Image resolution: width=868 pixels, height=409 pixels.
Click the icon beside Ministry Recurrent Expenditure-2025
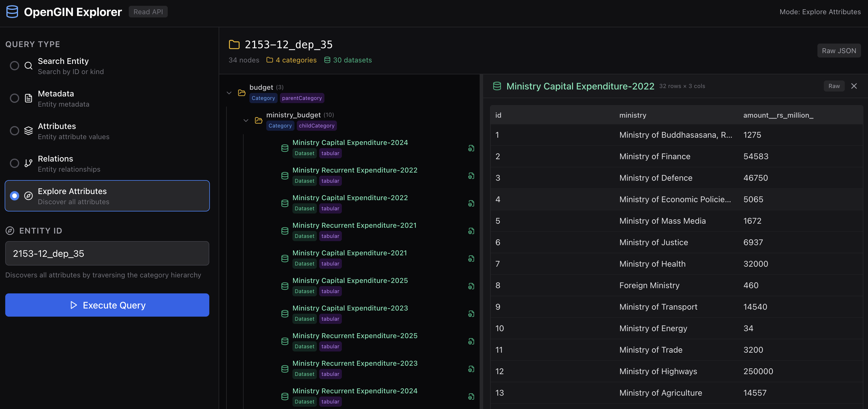coord(471,341)
